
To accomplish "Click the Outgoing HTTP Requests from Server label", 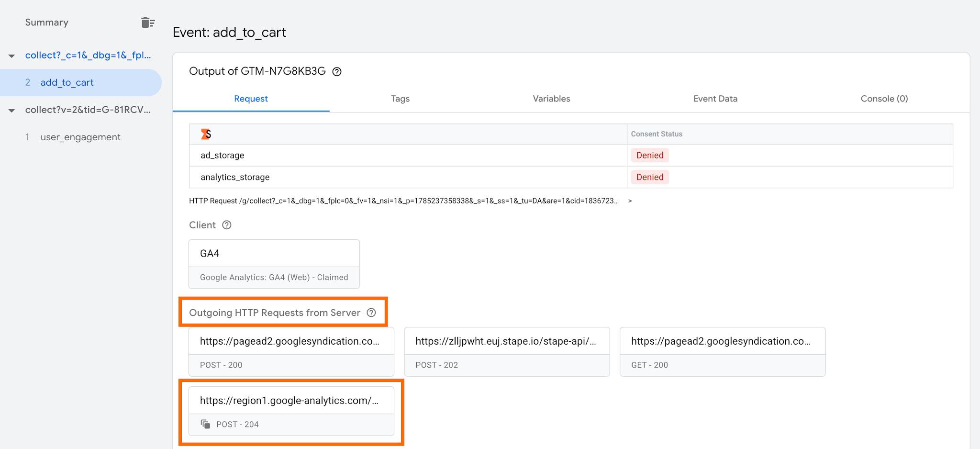I will (x=275, y=313).
